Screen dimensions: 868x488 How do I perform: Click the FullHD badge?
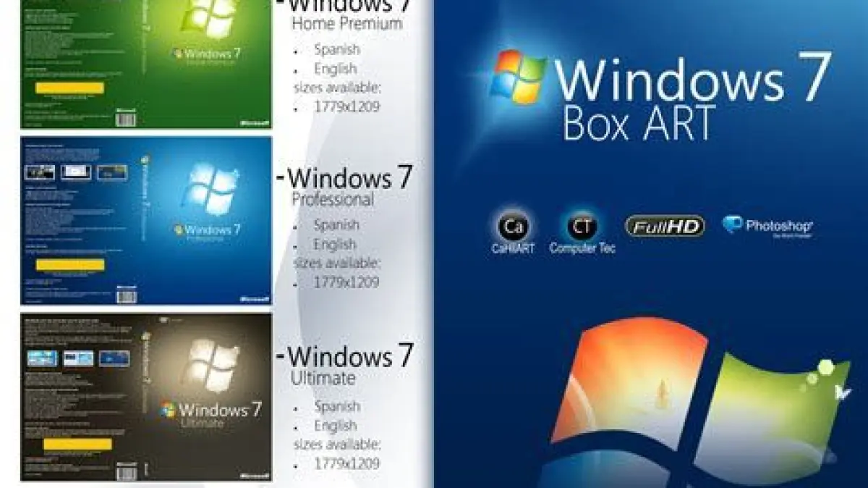pos(665,227)
